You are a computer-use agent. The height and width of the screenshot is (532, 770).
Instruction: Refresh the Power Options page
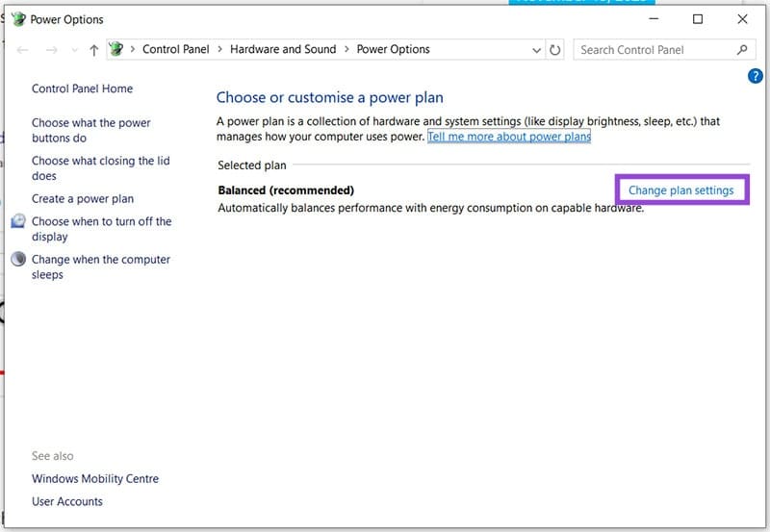[x=555, y=50]
